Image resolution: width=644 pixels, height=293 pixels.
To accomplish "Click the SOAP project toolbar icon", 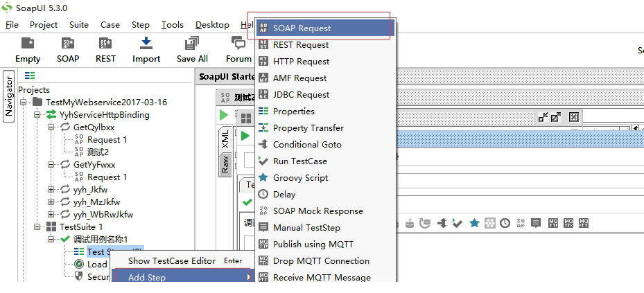I will (68, 50).
